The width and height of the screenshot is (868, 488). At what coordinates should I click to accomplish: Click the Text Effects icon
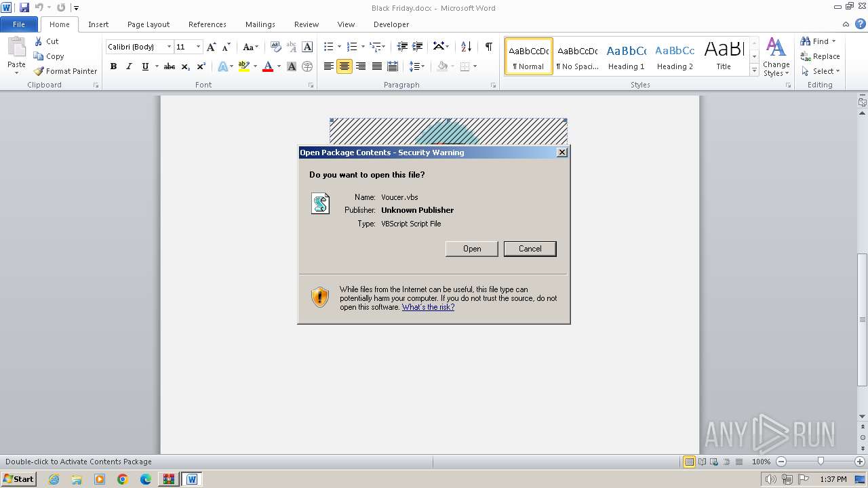222,66
